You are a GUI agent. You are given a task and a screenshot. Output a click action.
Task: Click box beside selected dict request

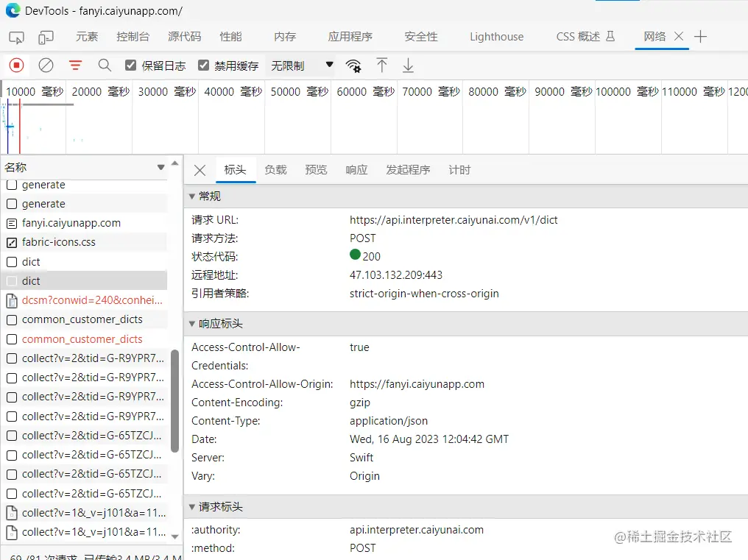(x=12, y=281)
